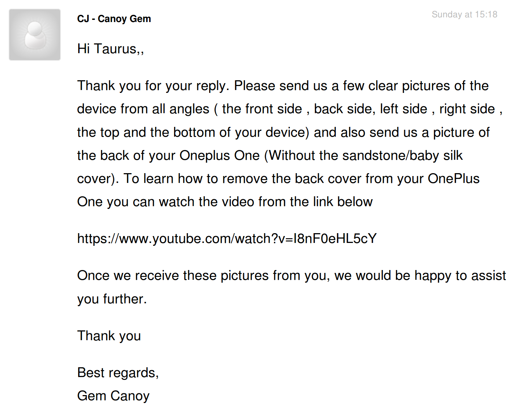The width and height of the screenshot is (532, 411).
Task: Open the YouTube video link
Action: 227,239
